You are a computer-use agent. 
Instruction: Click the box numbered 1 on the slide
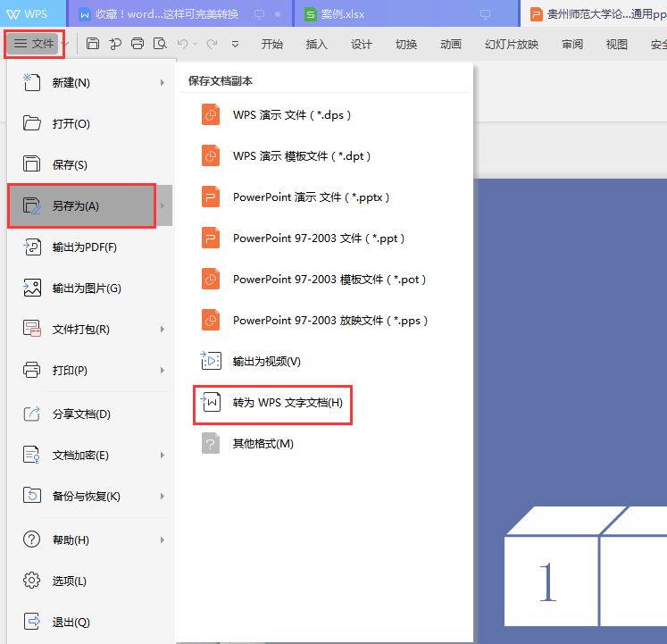[x=551, y=581]
